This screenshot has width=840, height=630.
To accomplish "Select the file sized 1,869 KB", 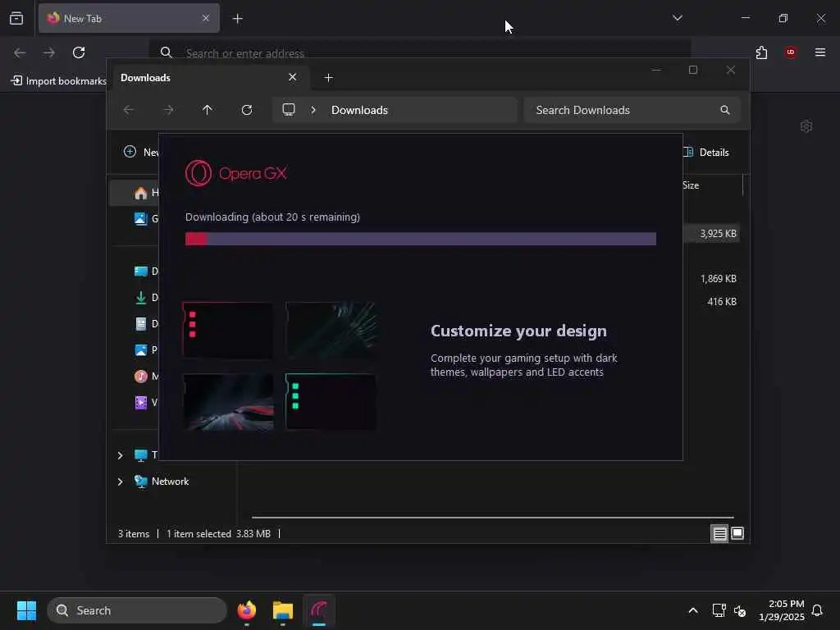I will pyautogui.click(x=718, y=279).
